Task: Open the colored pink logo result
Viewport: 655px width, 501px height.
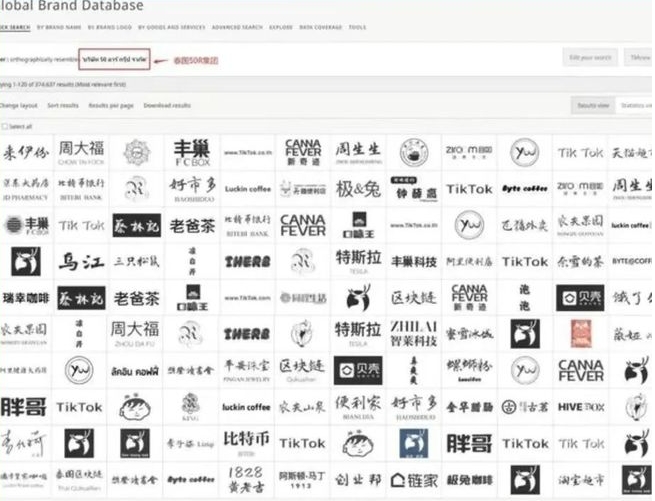Action: pyautogui.click(x=581, y=334)
